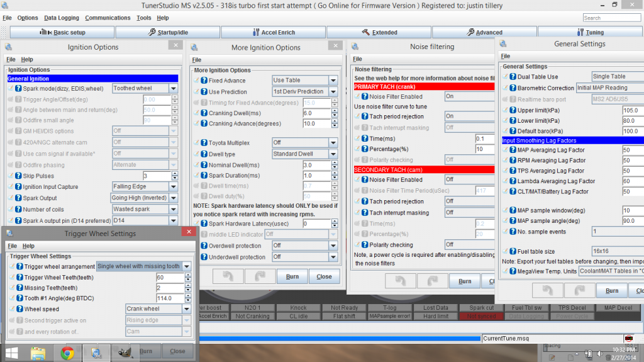The height and width of the screenshot is (362, 644).
Task: Open help icon for Fixed Advance
Action: tap(204, 80)
